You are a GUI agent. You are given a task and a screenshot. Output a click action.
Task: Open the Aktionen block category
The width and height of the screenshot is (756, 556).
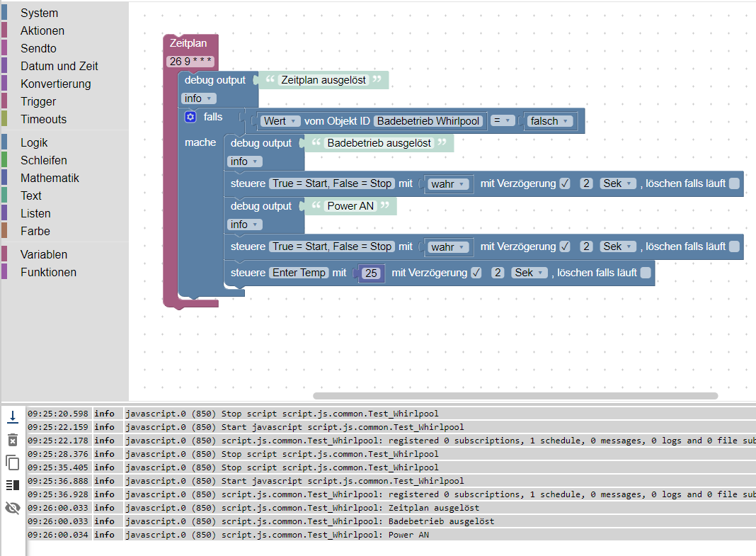click(x=42, y=31)
